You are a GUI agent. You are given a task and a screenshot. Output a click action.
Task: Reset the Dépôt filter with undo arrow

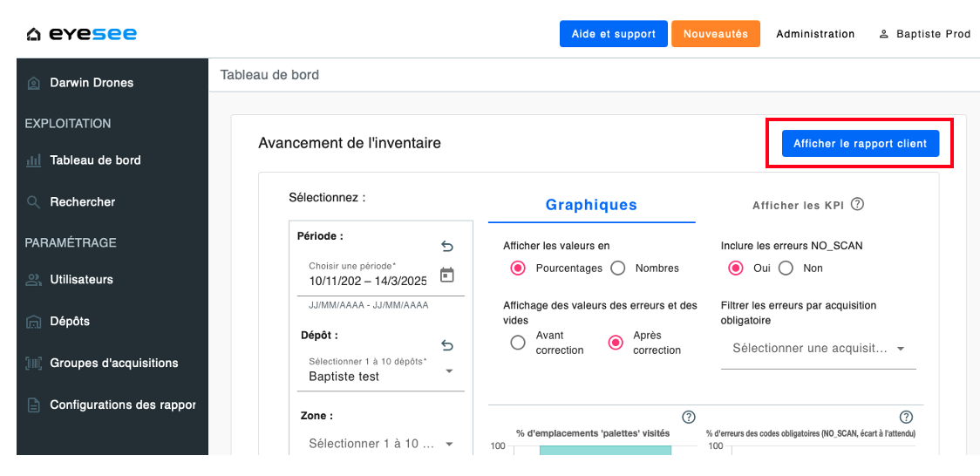click(447, 345)
